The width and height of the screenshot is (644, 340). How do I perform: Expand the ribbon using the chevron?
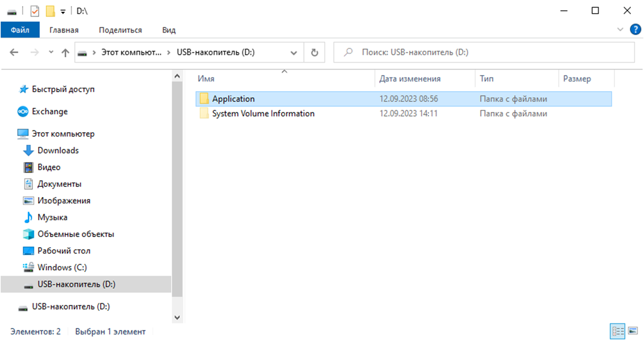point(621,29)
